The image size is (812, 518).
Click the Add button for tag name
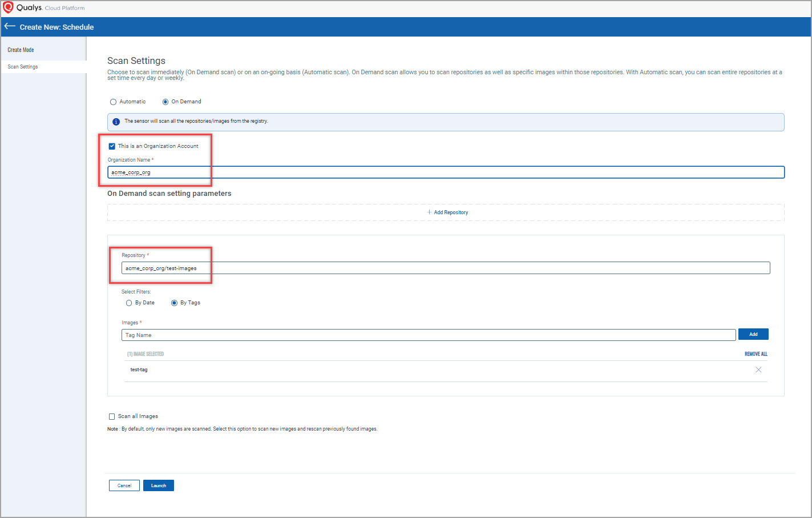(753, 334)
